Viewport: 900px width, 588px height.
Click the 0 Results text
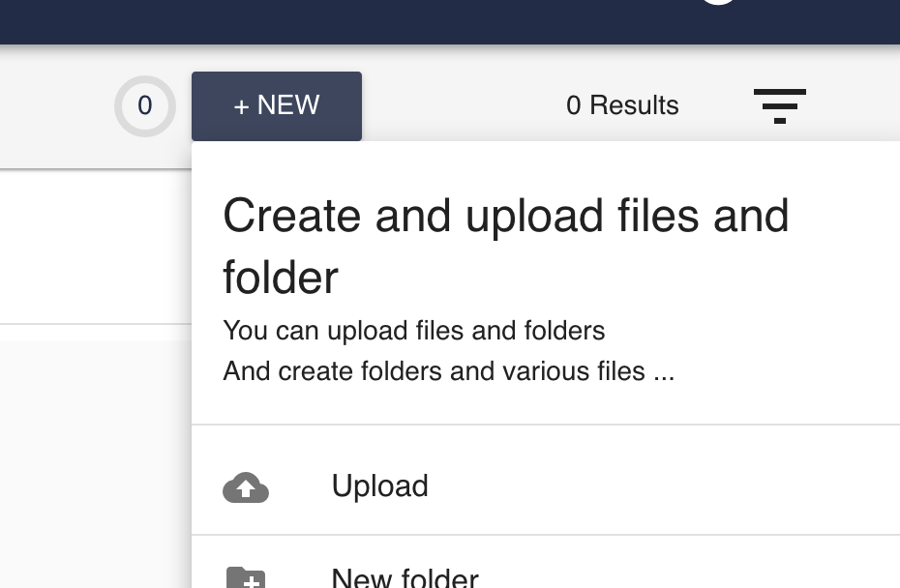tap(622, 105)
